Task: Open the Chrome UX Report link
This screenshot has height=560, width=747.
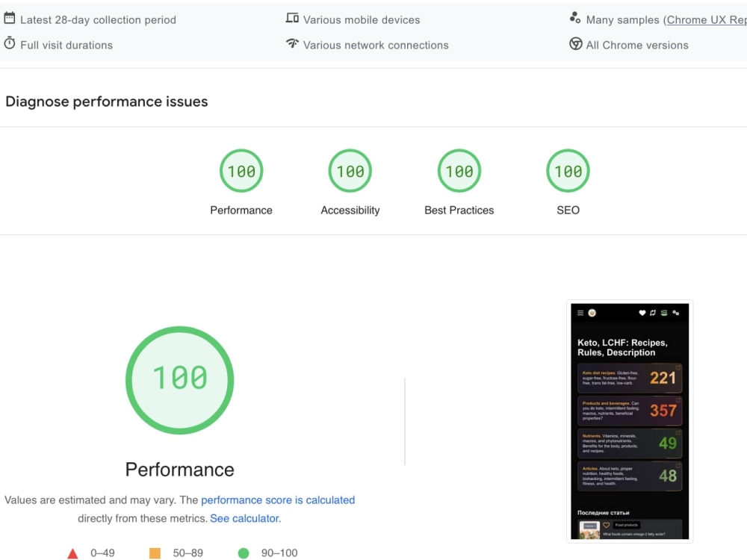Action: point(707,20)
